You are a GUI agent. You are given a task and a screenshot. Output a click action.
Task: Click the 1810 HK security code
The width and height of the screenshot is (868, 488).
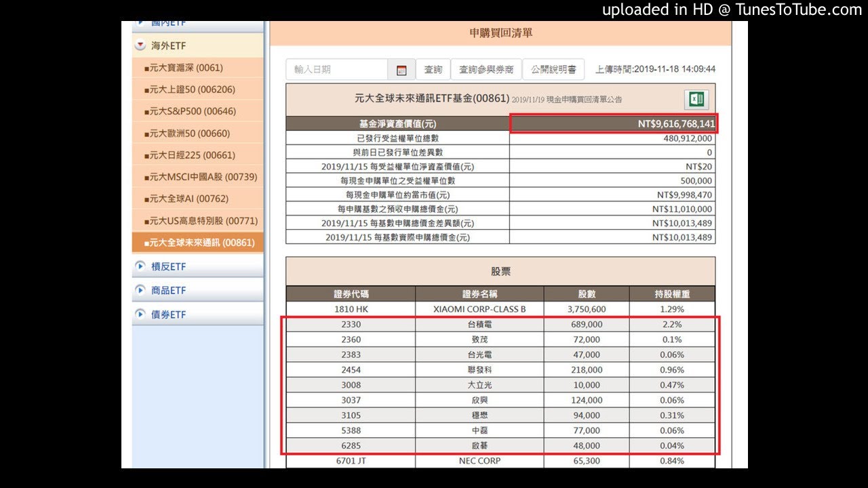coord(351,309)
